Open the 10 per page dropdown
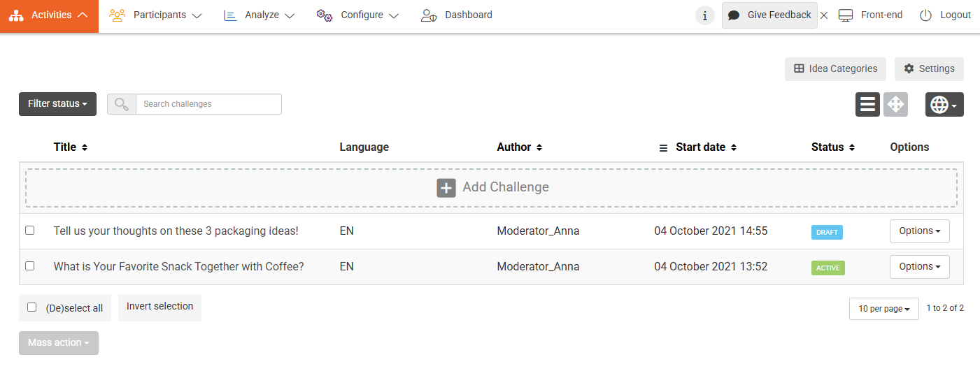 (883, 309)
